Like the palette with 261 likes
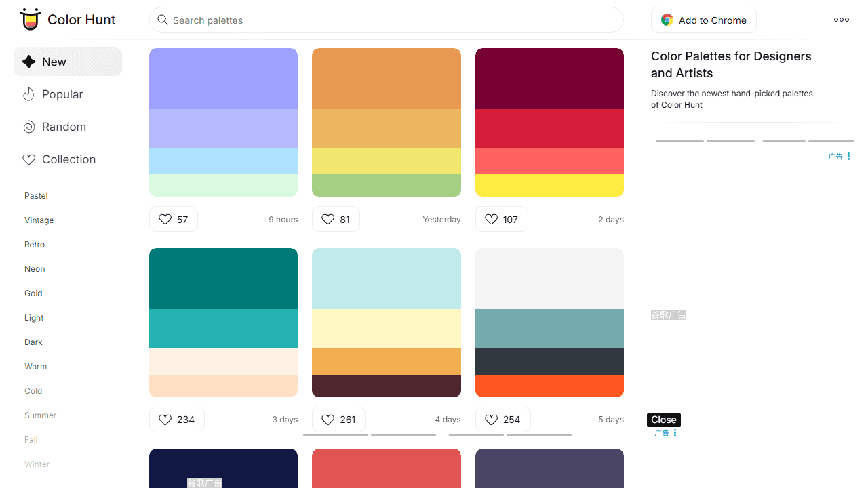Viewport: 868px width, 488px height. point(338,420)
